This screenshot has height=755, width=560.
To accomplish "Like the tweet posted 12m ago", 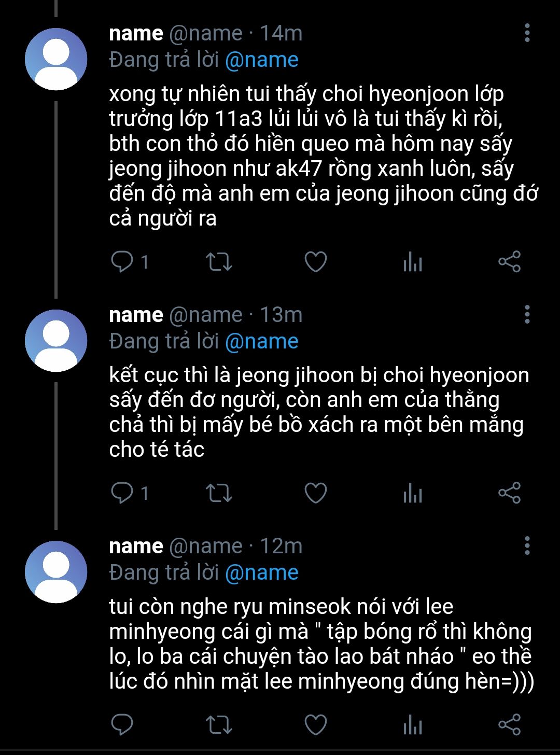I will click(x=315, y=724).
